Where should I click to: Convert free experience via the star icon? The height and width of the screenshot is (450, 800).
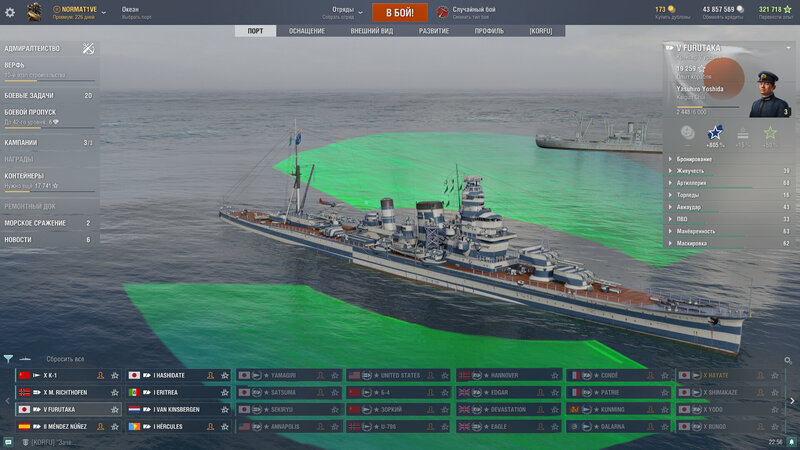click(x=787, y=9)
